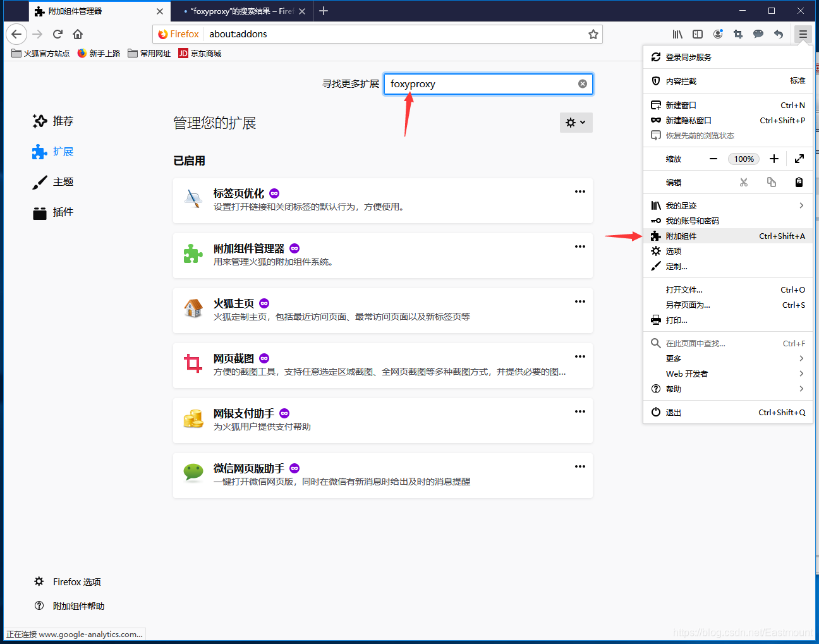The image size is (819, 644).
Task: Open 京东商城 bookmark
Action: [200, 53]
